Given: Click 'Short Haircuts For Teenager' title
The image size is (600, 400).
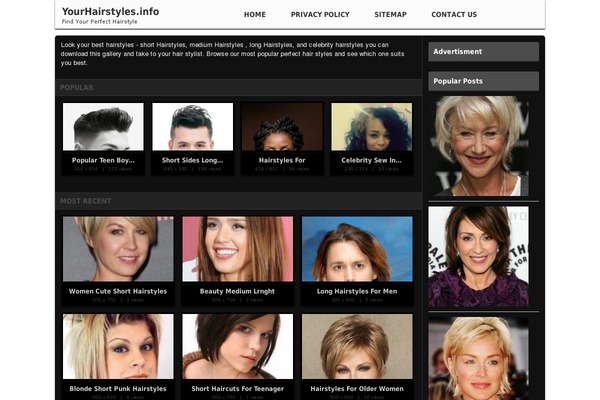Looking at the screenshot, I should (238, 389).
